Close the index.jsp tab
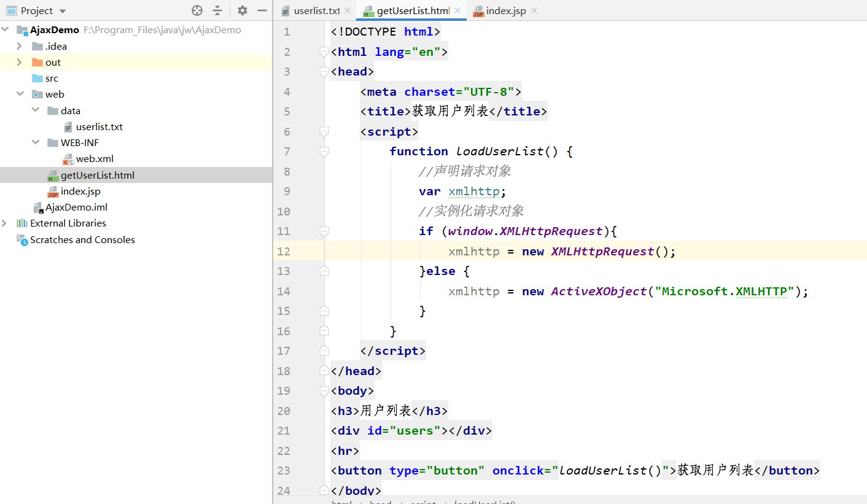 click(x=534, y=10)
